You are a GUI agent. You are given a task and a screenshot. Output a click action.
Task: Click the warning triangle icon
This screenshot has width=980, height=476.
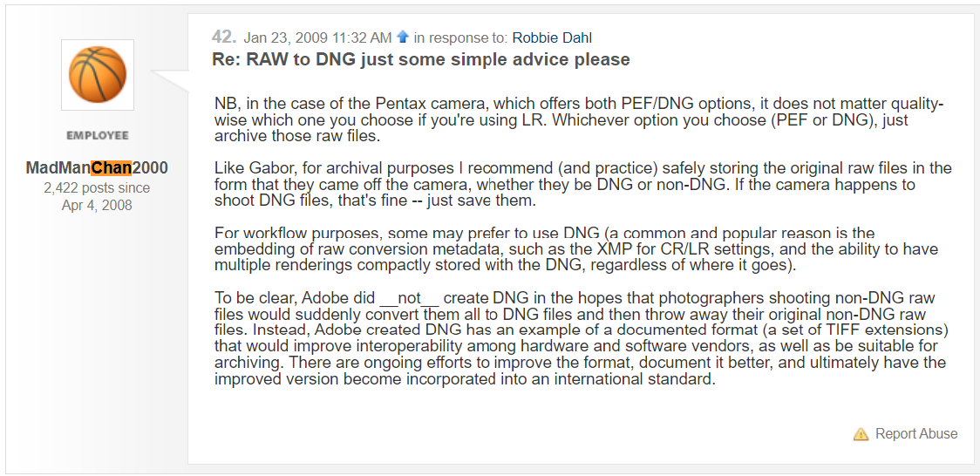tap(861, 433)
